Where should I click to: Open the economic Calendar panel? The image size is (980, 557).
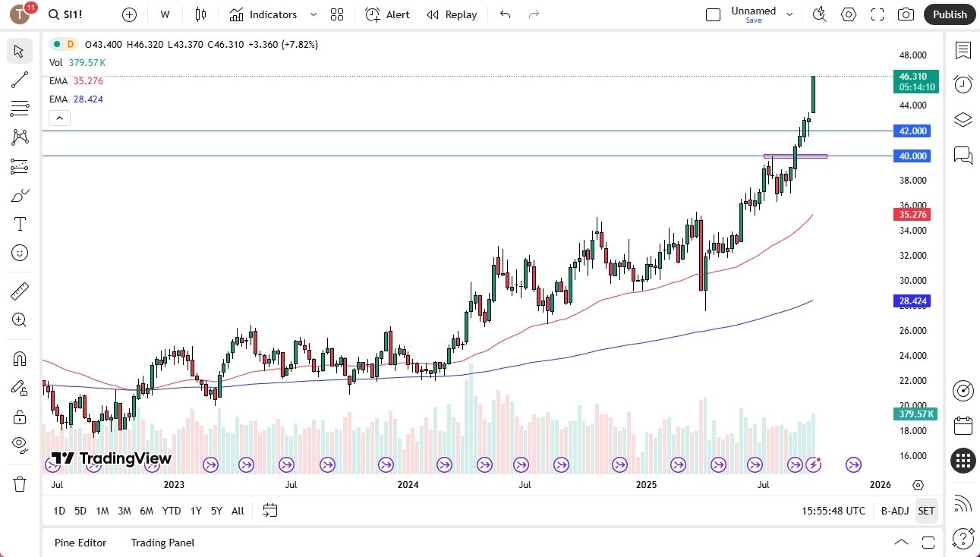click(963, 425)
